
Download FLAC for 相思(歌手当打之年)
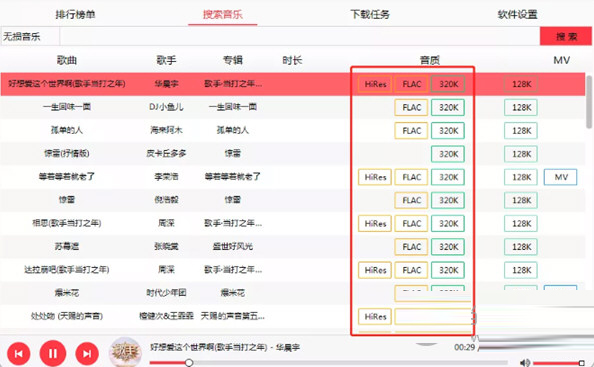pyautogui.click(x=411, y=224)
